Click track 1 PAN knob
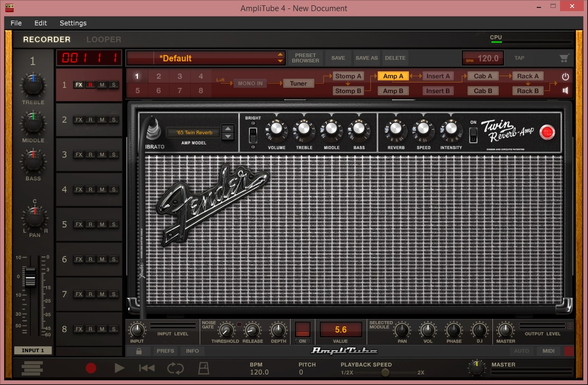Image resolution: width=588 pixels, height=385 pixels. point(34,217)
